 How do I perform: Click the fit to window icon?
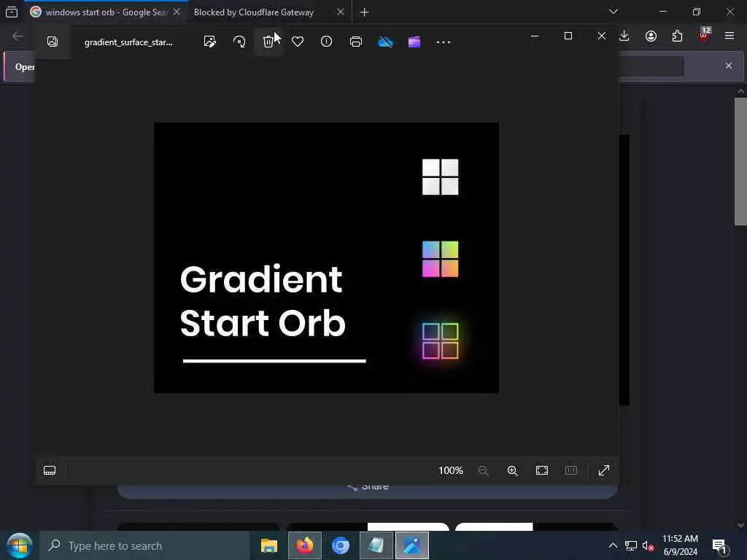click(x=542, y=470)
